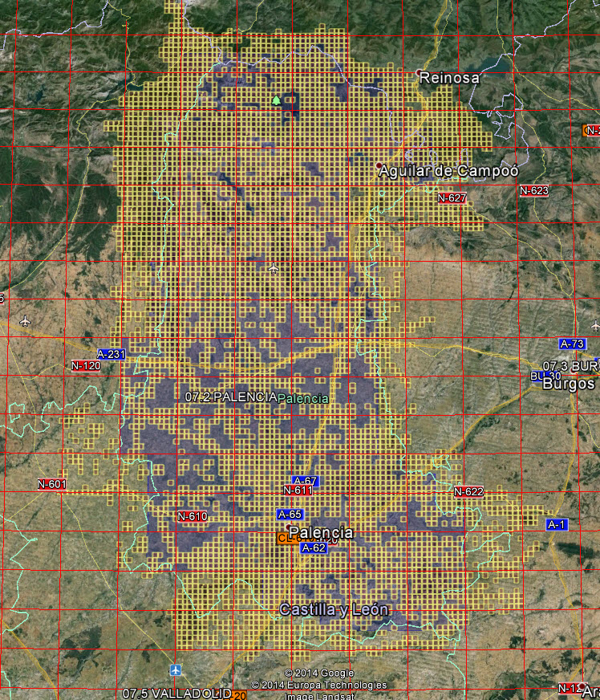The image size is (600, 700).
Task: Click the Castilla y León region label
Action: click(x=334, y=610)
